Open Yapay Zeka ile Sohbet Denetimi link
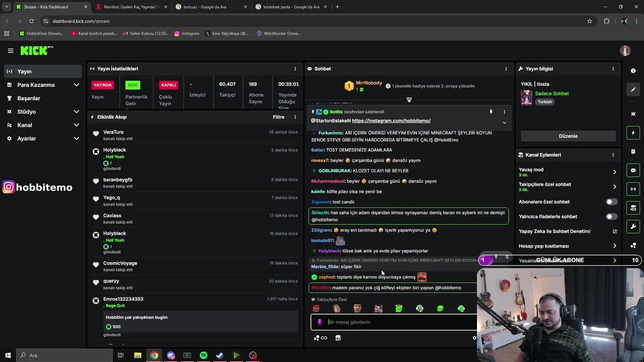644x362 pixels. coord(568,231)
